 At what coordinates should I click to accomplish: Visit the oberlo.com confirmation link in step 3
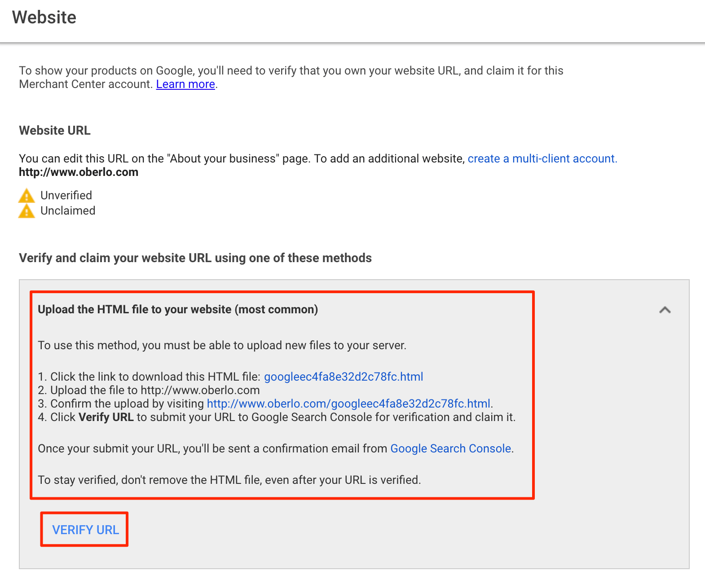[x=348, y=404]
